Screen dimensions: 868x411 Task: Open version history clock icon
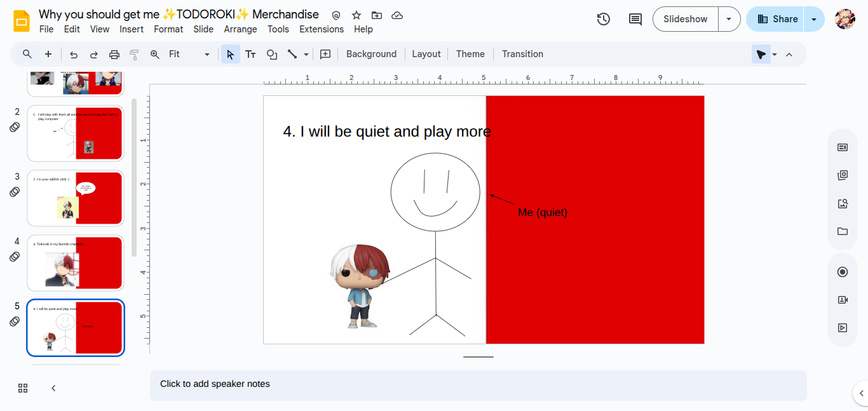(x=604, y=19)
